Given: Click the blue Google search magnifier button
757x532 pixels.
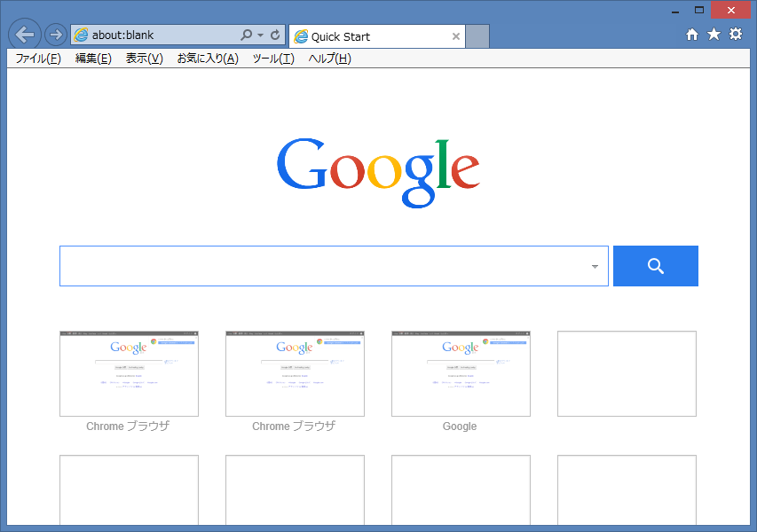Looking at the screenshot, I should pyautogui.click(x=656, y=266).
